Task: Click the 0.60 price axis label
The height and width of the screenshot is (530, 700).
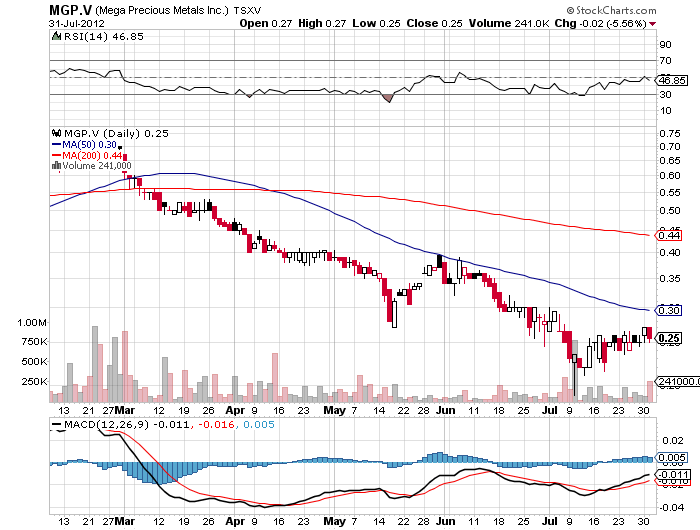Action: [x=670, y=175]
